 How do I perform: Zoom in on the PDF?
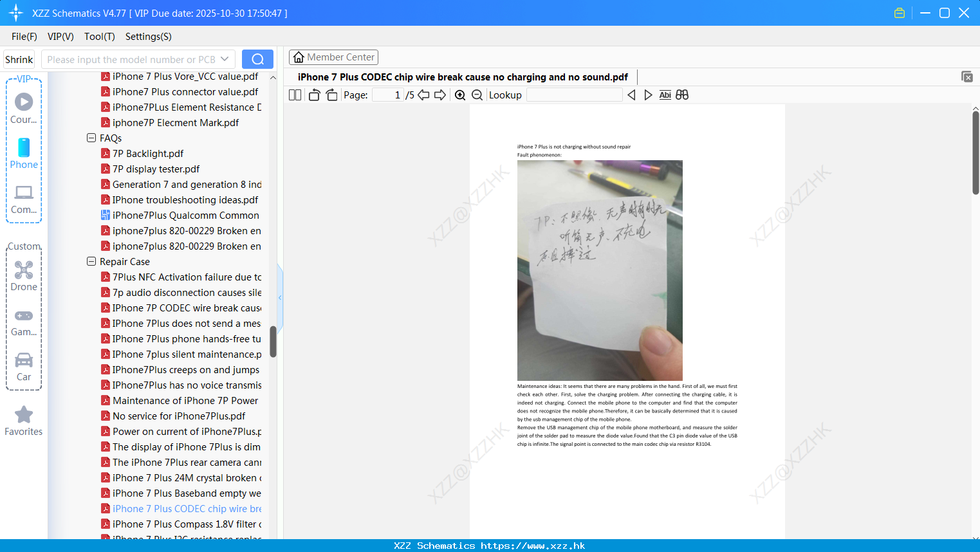(460, 95)
